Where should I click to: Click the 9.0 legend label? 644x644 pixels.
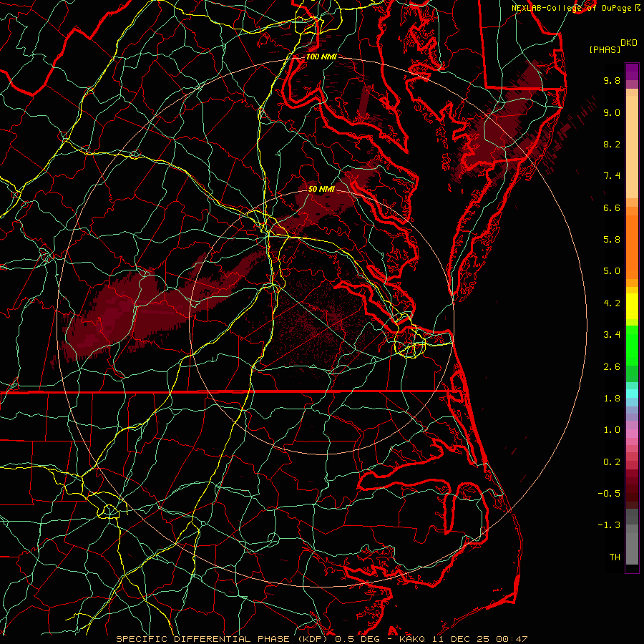point(612,112)
